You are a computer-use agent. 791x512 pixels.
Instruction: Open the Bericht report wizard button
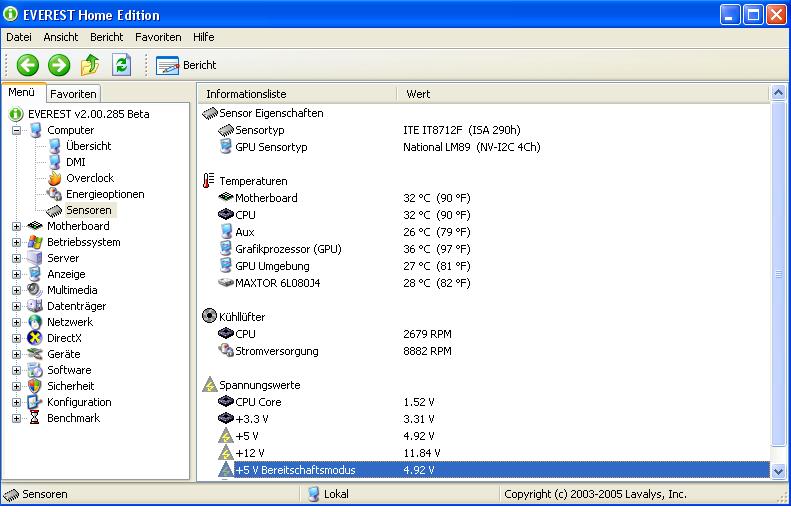coord(186,65)
